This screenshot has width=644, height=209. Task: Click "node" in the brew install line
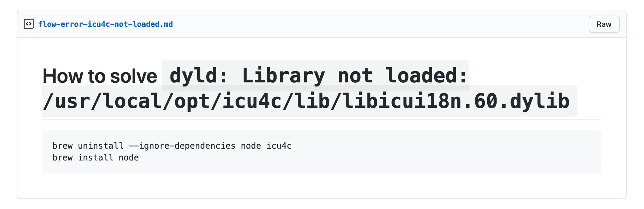click(129, 158)
